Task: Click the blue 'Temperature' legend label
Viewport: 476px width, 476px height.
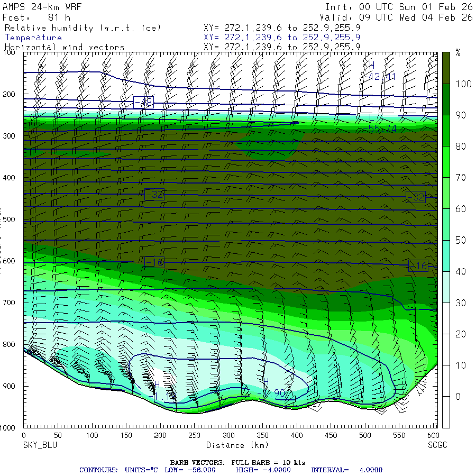Action: [33, 38]
